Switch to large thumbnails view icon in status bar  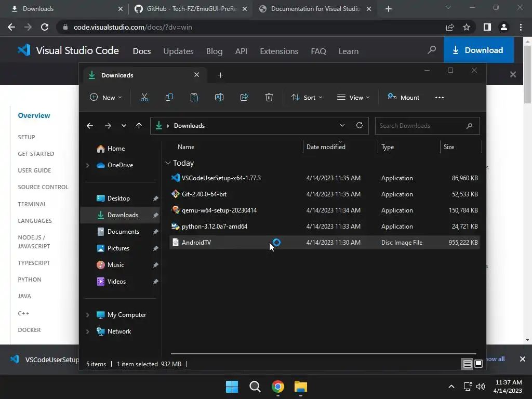478,364
